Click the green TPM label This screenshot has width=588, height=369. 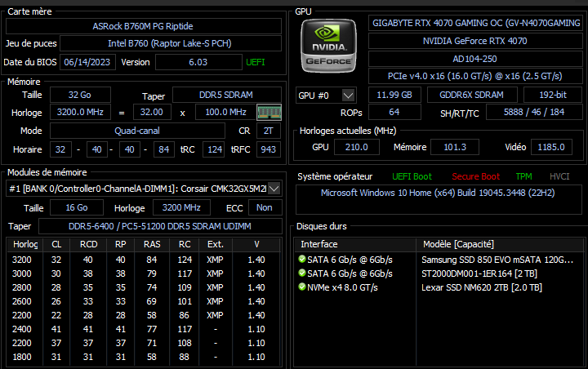tap(523, 176)
